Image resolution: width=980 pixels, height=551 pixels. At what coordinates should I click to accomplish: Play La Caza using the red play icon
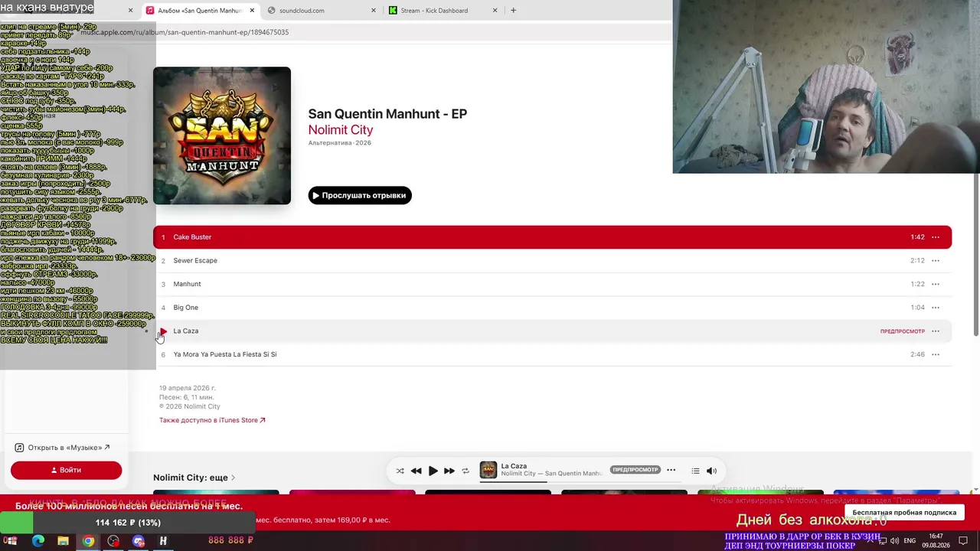(x=163, y=331)
